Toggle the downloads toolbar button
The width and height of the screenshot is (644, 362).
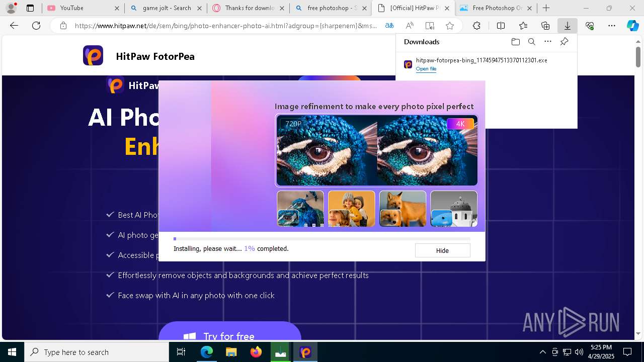pos(567,26)
